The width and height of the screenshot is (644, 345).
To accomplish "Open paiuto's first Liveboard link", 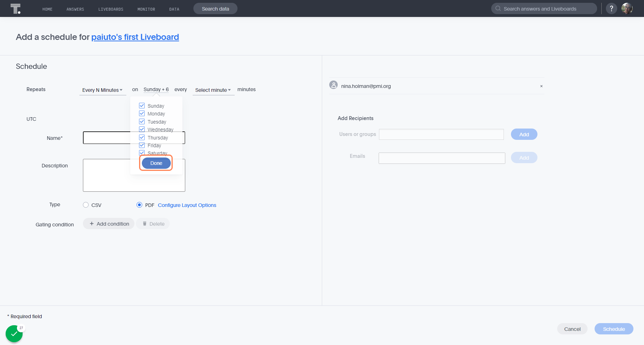I will [x=135, y=37].
